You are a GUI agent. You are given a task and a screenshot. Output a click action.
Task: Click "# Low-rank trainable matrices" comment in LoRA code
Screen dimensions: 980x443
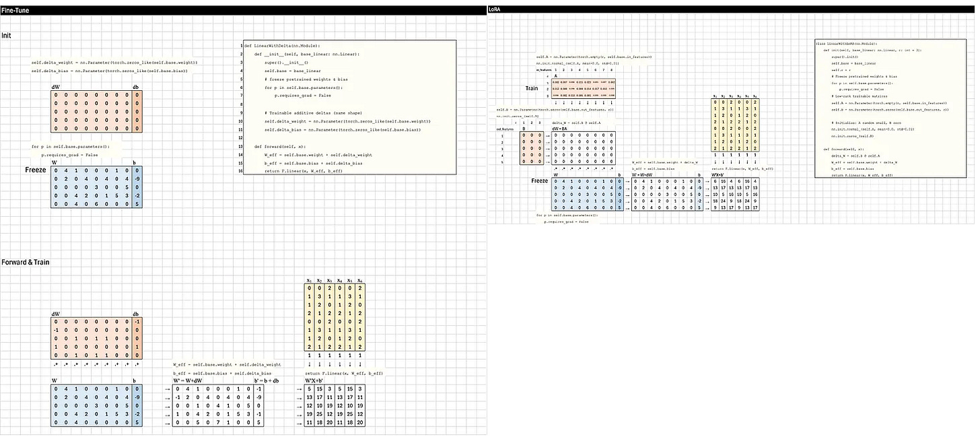[x=860, y=96]
